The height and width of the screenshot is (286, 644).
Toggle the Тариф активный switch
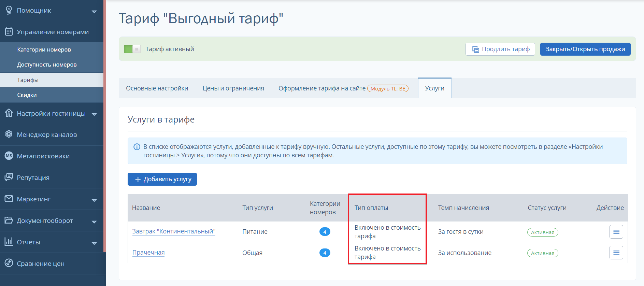(x=132, y=49)
